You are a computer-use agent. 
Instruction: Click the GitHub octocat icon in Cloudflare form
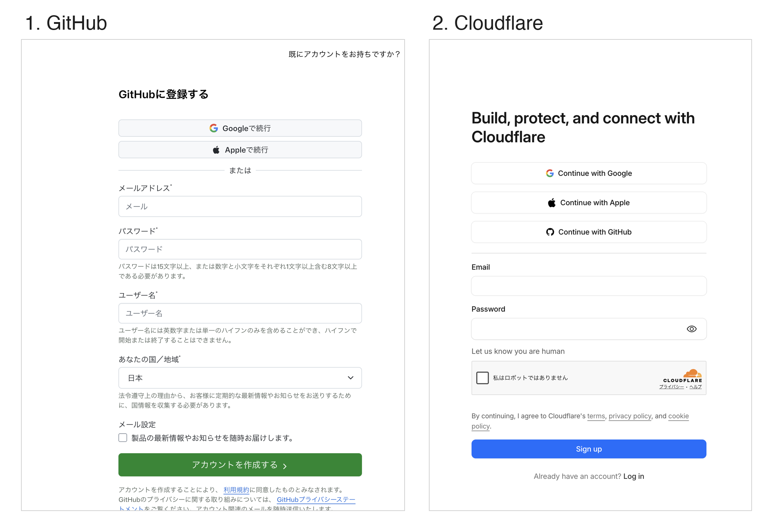[x=550, y=232]
